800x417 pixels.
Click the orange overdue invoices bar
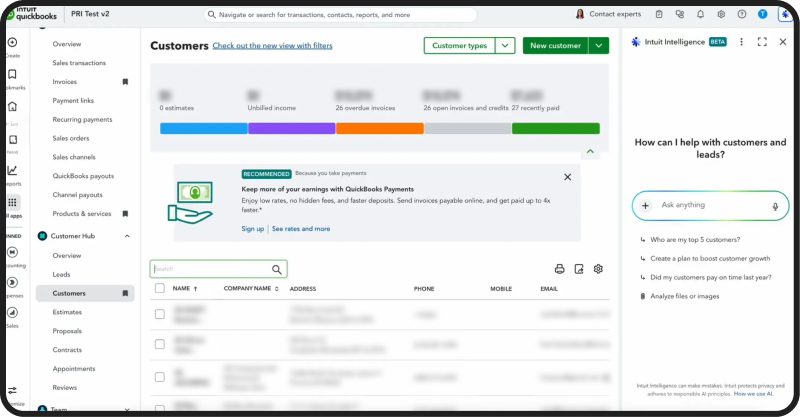tap(379, 128)
